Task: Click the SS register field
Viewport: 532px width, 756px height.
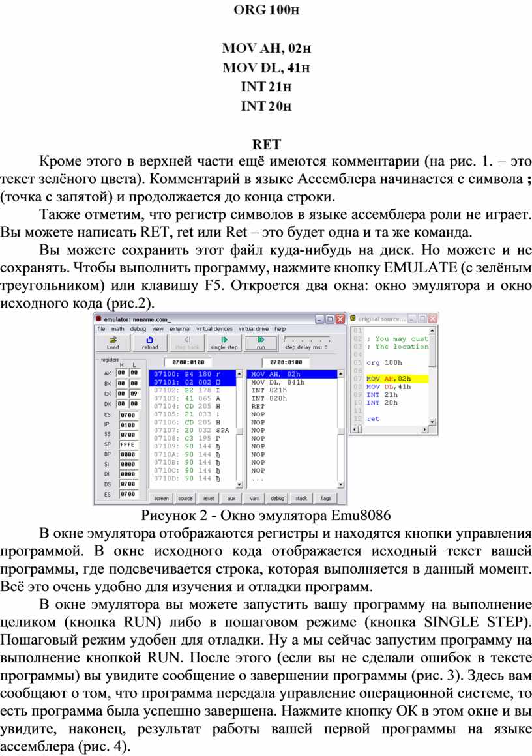Action: coord(128,435)
